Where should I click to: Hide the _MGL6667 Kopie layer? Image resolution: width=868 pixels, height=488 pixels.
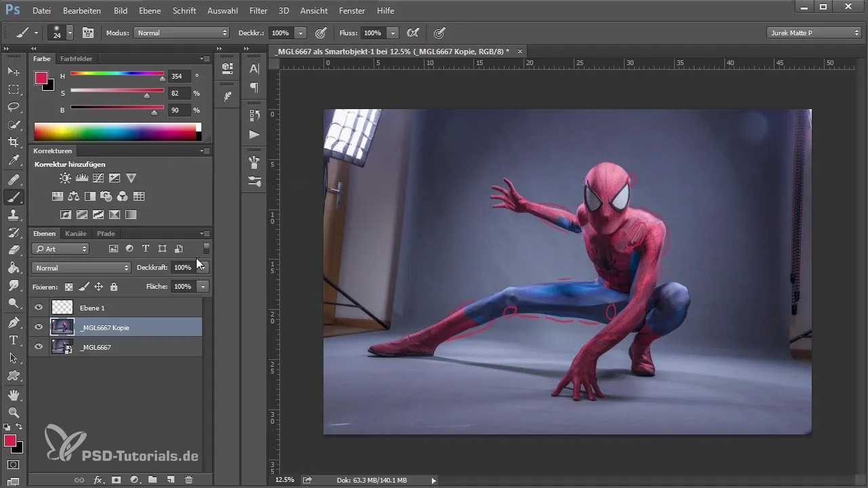pyautogui.click(x=39, y=327)
